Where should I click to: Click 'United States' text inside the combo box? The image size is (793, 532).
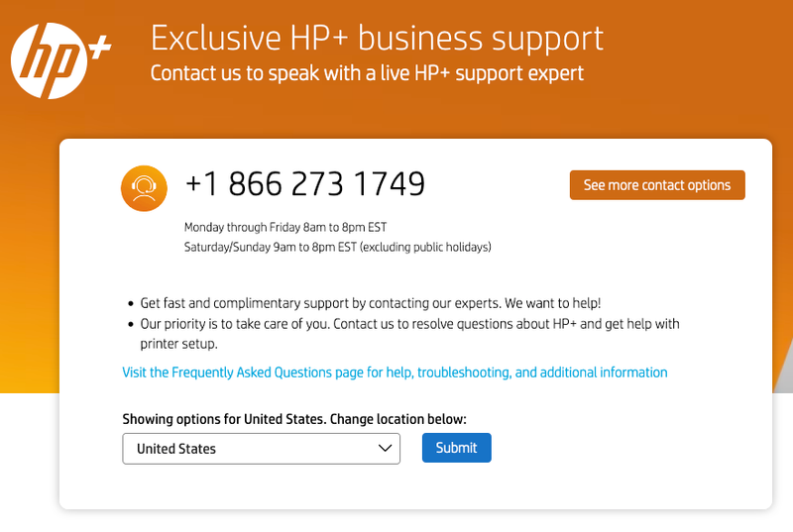tap(176, 449)
